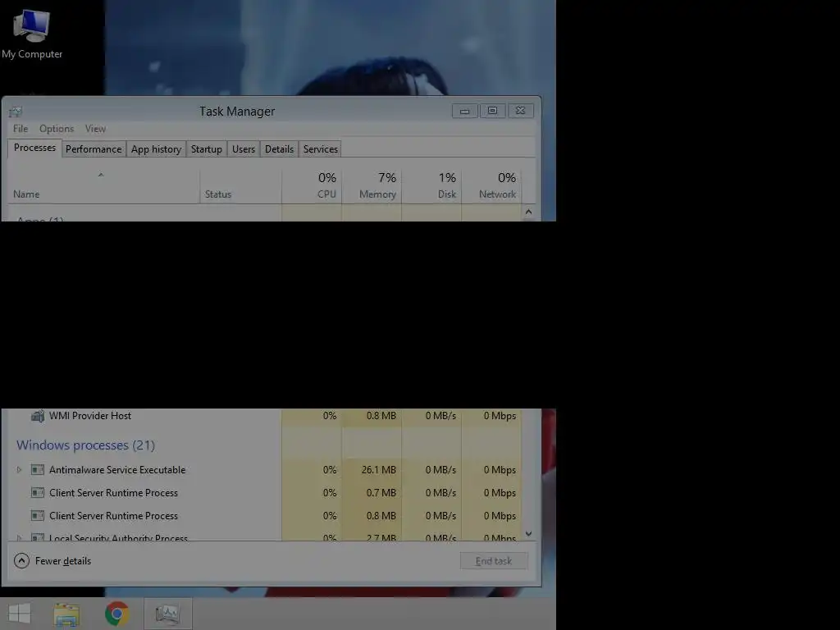This screenshot has height=630, width=840.
Task: Minimize the Task Manager window
Action: (x=464, y=111)
